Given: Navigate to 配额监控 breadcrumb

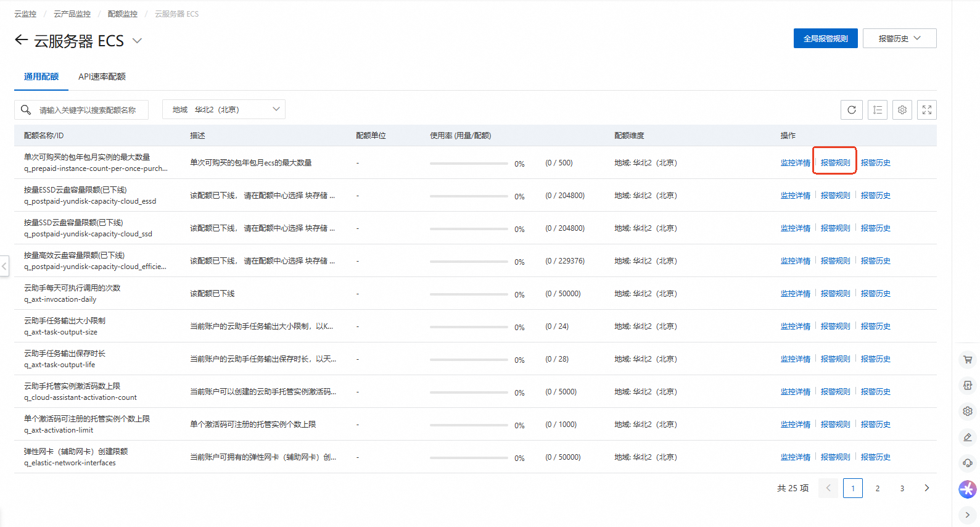Looking at the screenshot, I should point(123,14).
